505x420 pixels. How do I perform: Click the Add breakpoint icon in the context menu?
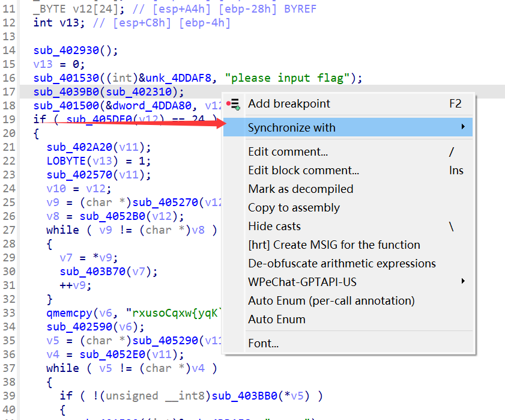pos(234,104)
